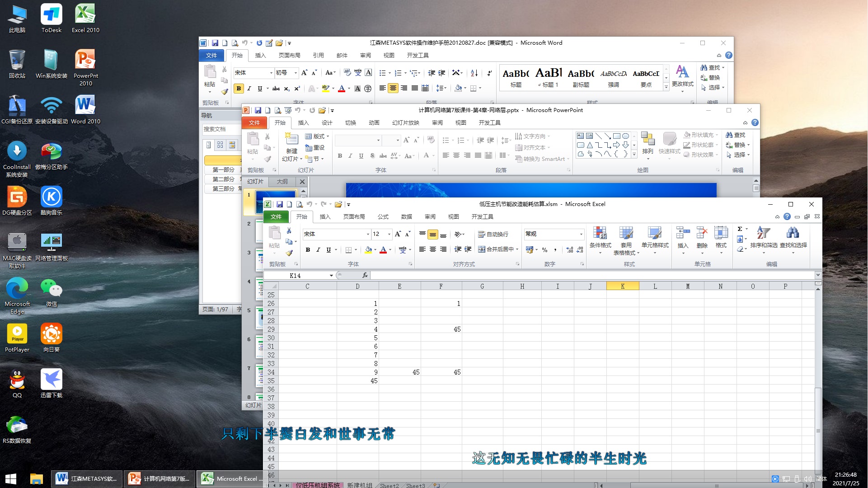Click Word navigation search box 搜索文档
Viewport: 868px width, 488px height.
[221, 129]
